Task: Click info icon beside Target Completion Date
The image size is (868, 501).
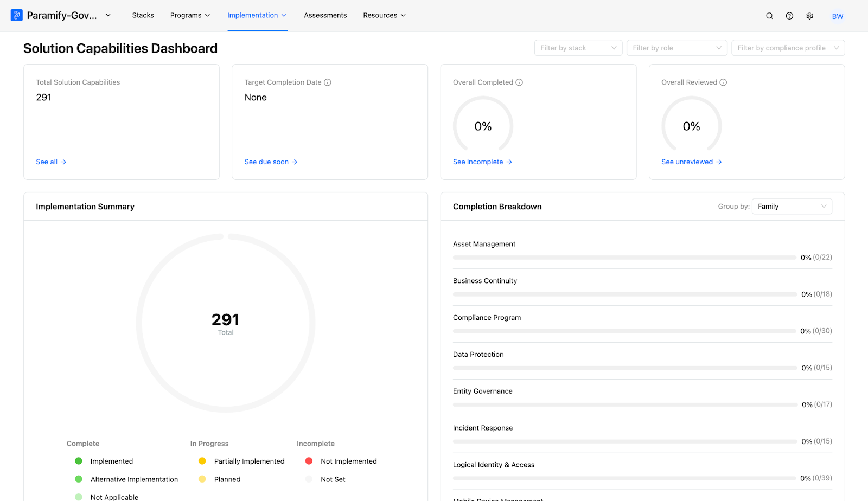Action: click(x=328, y=82)
